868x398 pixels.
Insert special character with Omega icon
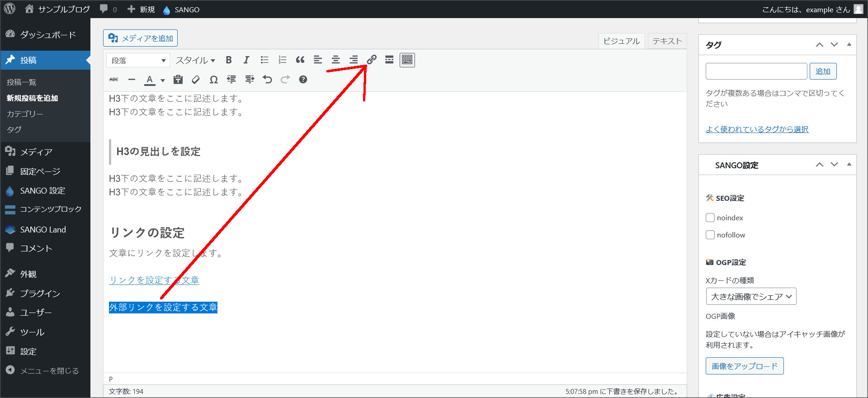pos(213,80)
